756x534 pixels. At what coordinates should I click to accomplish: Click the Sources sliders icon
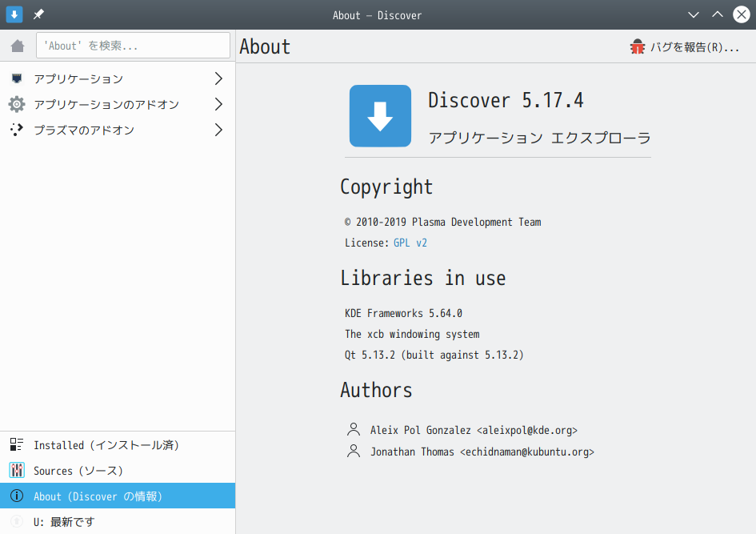(x=17, y=470)
